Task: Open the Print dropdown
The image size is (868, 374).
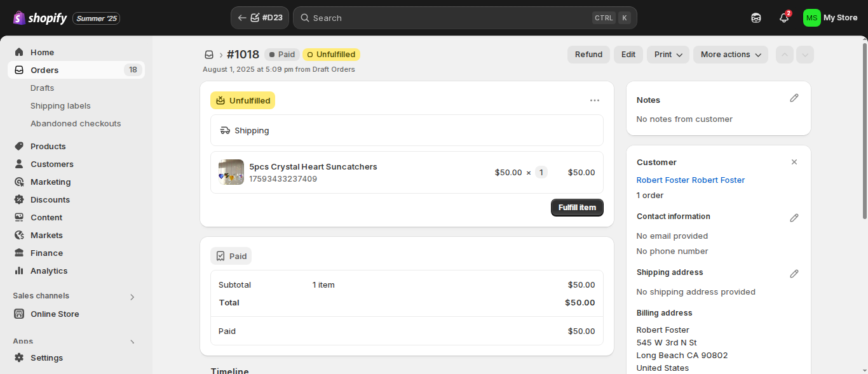Action: [668, 55]
